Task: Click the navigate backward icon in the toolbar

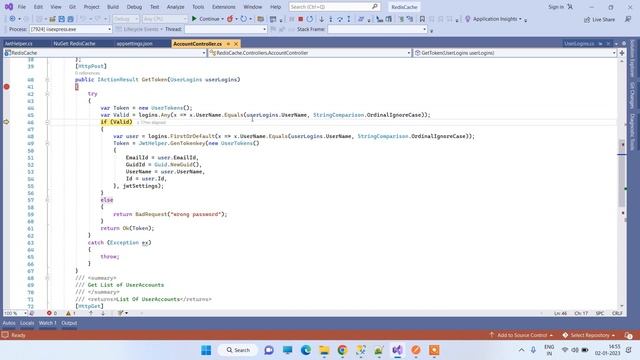Action: click(x=12, y=19)
